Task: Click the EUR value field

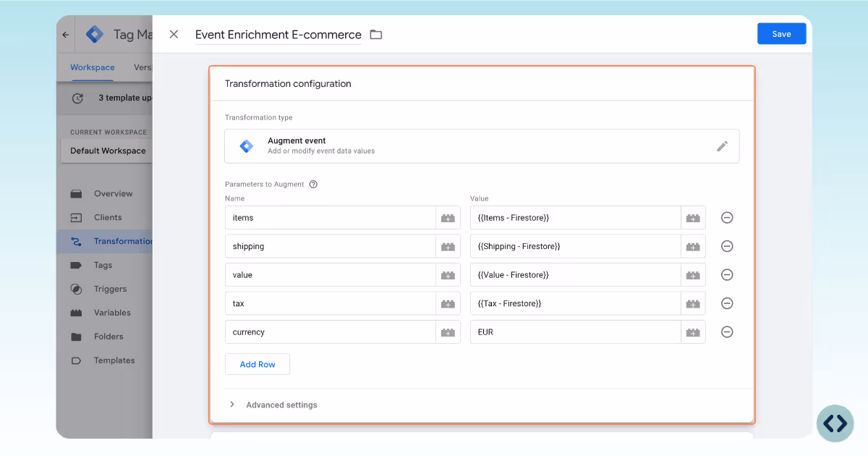Action: pos(576,332)
